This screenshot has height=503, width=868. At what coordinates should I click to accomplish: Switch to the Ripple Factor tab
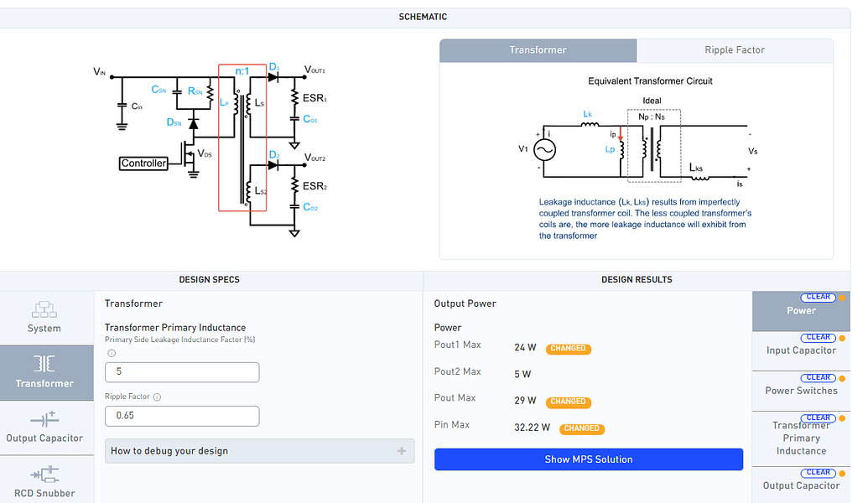coord(735,50)
